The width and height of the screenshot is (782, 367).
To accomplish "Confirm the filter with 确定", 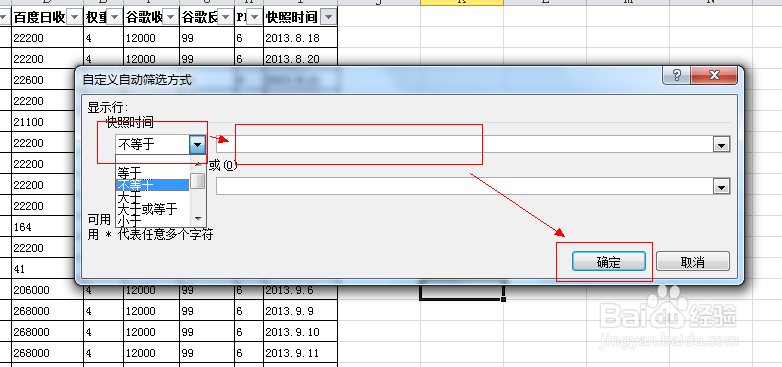I will [x=609, y=261].
